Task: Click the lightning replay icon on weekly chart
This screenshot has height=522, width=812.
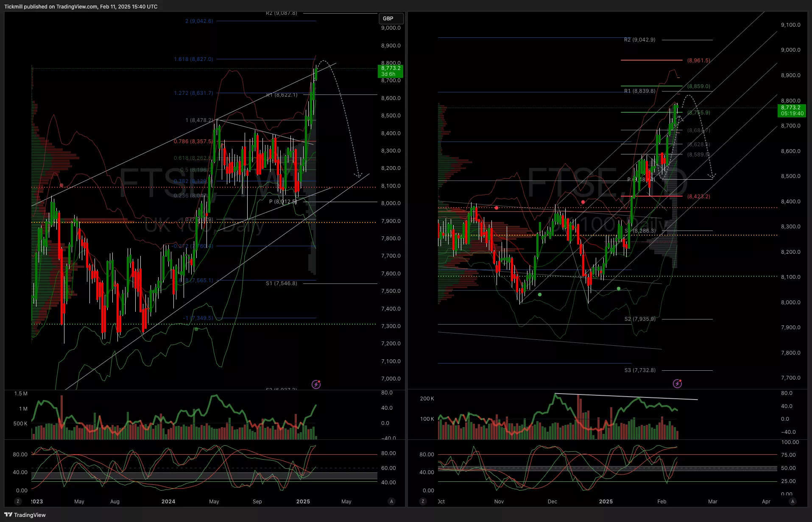Action: [316, 384]
